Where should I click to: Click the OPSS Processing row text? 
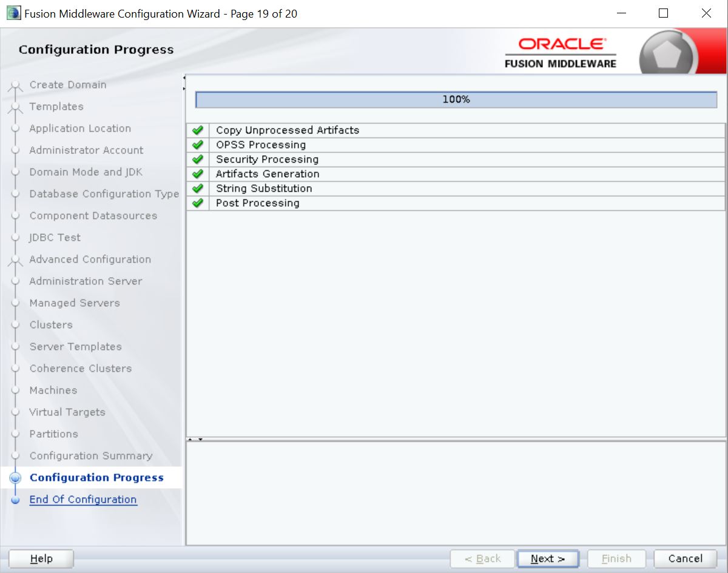tap(261, 145)
